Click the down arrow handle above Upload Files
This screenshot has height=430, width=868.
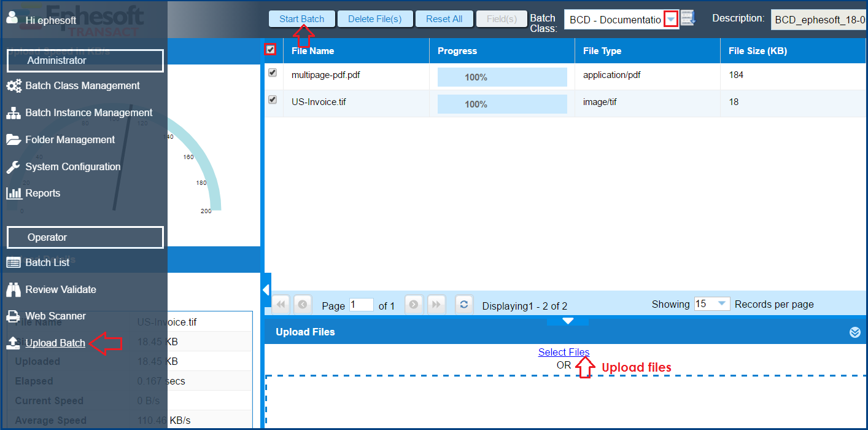click(568, 321)
